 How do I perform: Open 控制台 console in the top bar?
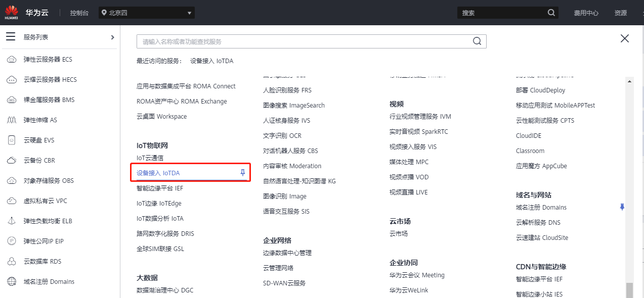(80, 13)
